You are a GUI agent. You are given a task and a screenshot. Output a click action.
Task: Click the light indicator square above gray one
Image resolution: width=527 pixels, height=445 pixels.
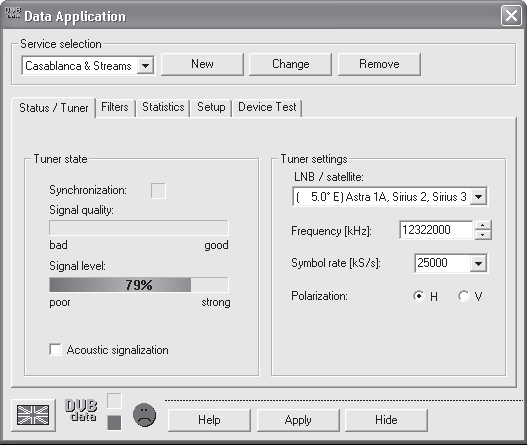pyautogui.click(x=114, y=401)
